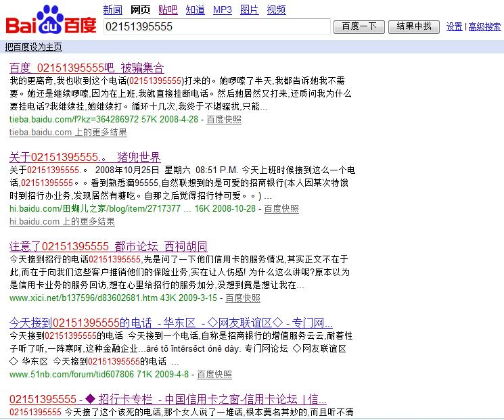Open result titled 被骗集合

point(87,68)
